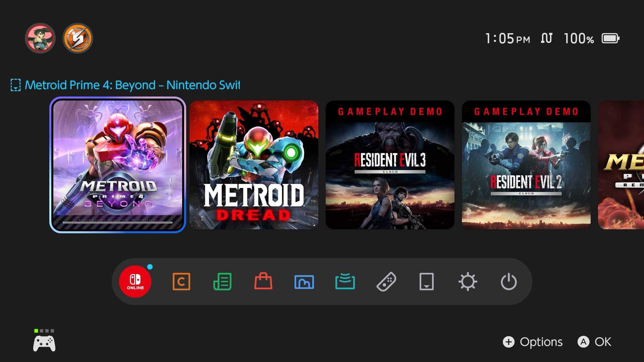Select the Power sleep icon
Viewport: 644px width, 362px height.
509,282
